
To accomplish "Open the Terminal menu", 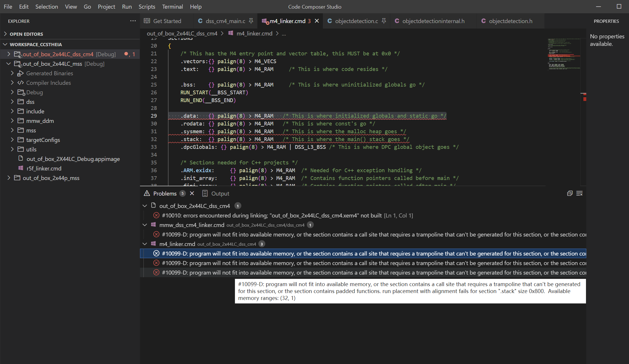I will [x=172, y=6].
